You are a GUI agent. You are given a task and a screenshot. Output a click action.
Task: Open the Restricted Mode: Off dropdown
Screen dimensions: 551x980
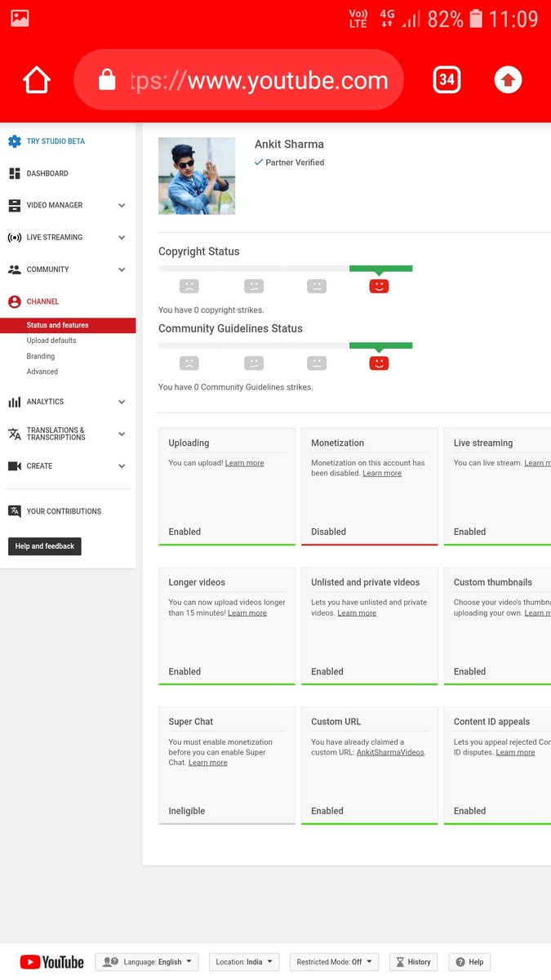(x=334, y=962)
